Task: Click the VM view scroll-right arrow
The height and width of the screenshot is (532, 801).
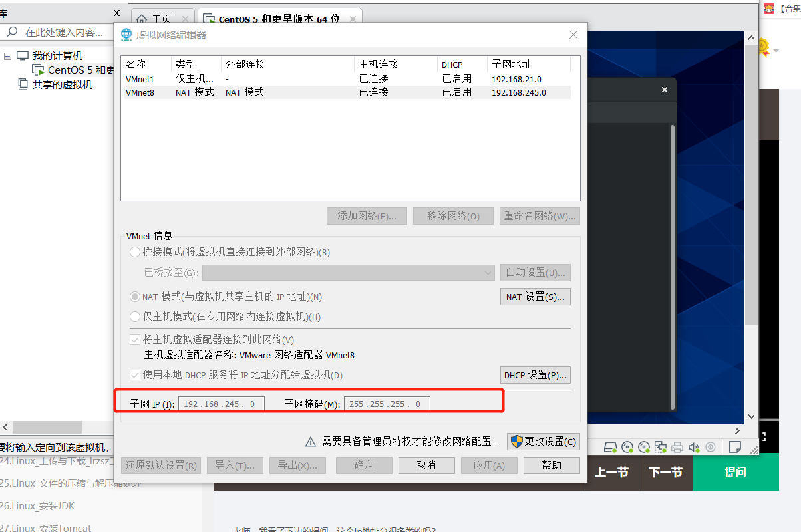Action: coord(736,430)
